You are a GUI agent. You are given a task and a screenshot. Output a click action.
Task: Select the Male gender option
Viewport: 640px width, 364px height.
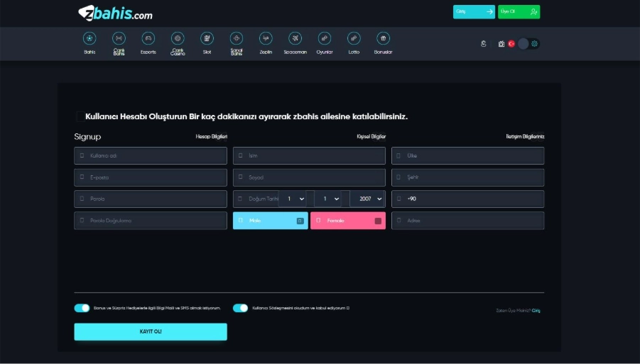coord(270,221)
